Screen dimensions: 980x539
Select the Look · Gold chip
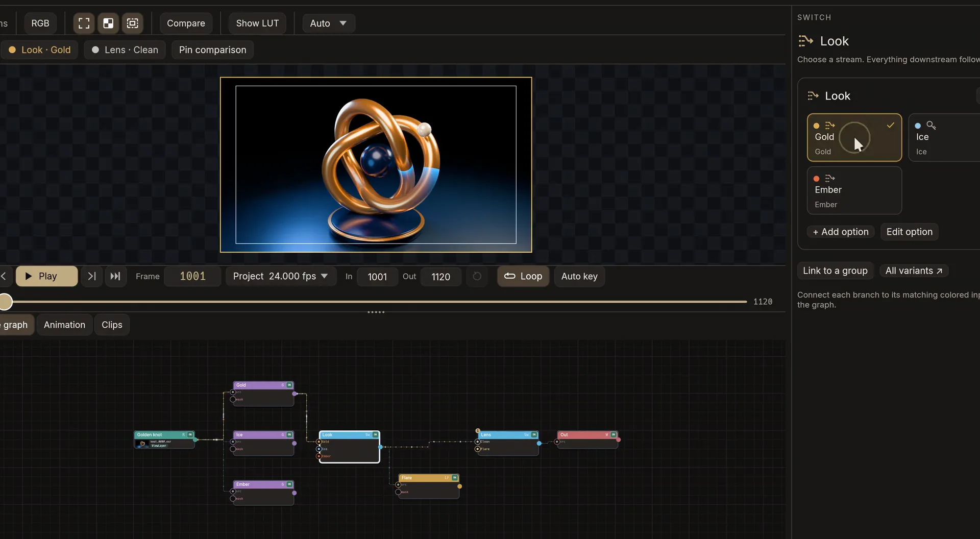coord(39,50)
